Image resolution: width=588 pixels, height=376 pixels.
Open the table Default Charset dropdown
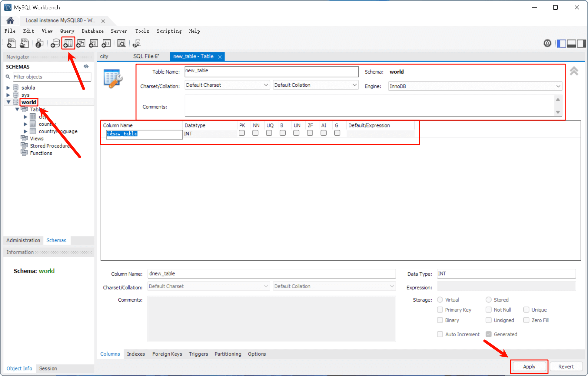click(x=227, y=85)
